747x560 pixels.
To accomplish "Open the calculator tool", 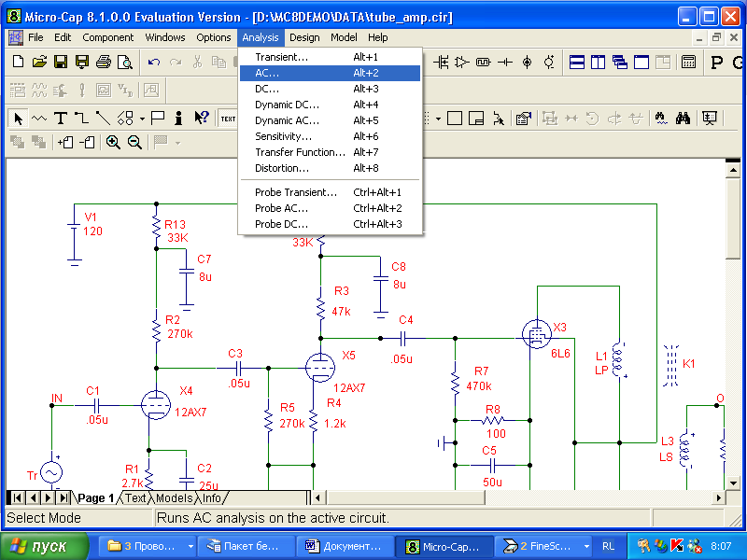I will tap(688, 62).
